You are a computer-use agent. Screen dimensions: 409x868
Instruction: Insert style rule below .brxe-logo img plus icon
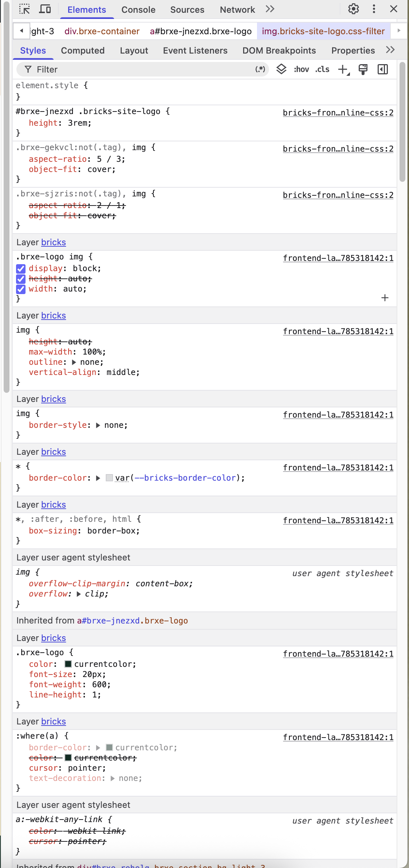click(385, 298)
